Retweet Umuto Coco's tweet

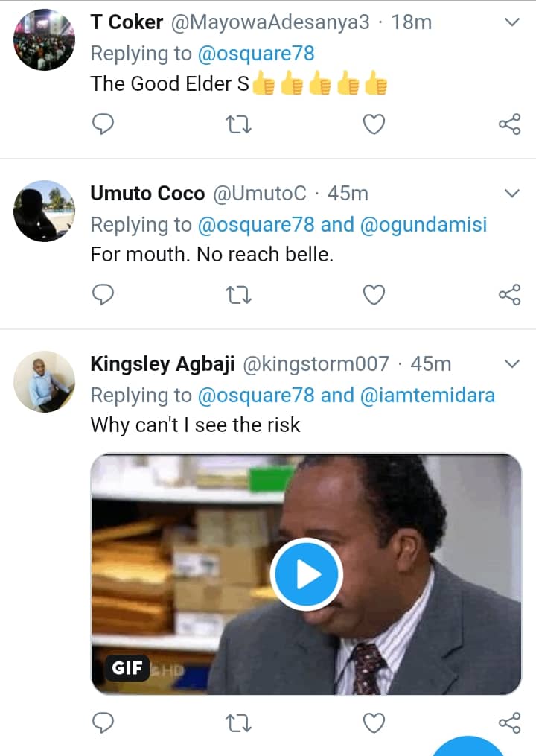tap(238, 296)
